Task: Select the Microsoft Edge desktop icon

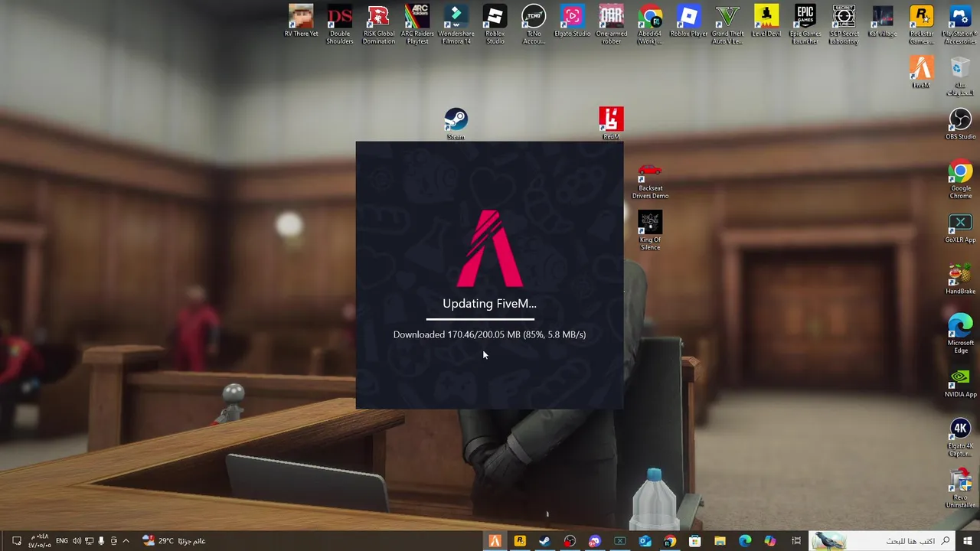Action: click(x=960, y=334)
